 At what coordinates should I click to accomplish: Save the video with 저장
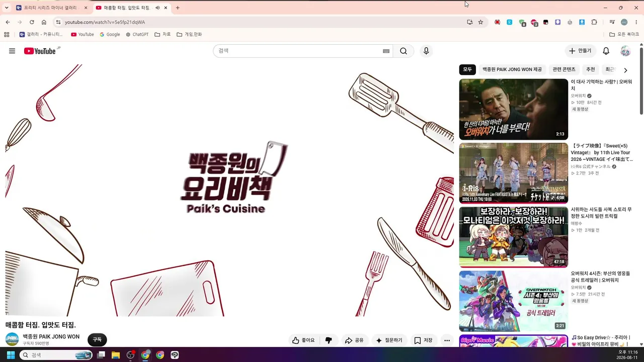point(423,340)
